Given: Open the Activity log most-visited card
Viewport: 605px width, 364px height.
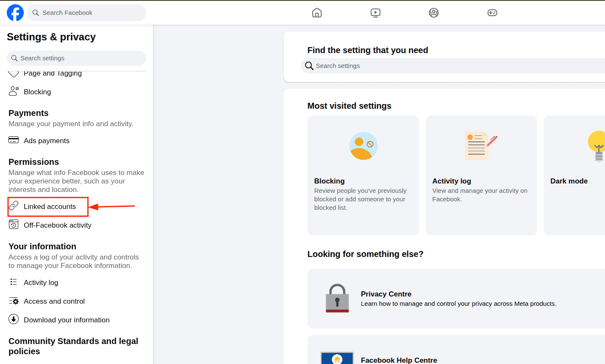Looking at the screenshot, I should (481, 175).
